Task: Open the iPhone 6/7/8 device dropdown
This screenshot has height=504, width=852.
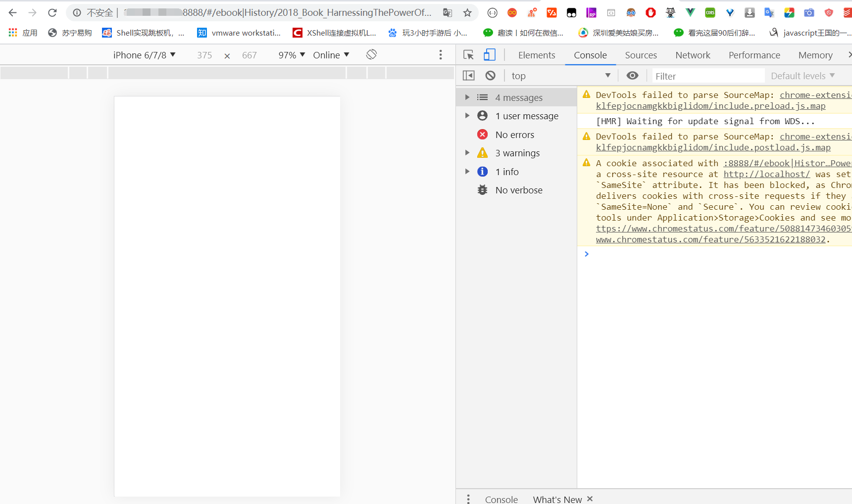Action: [144, 55]
